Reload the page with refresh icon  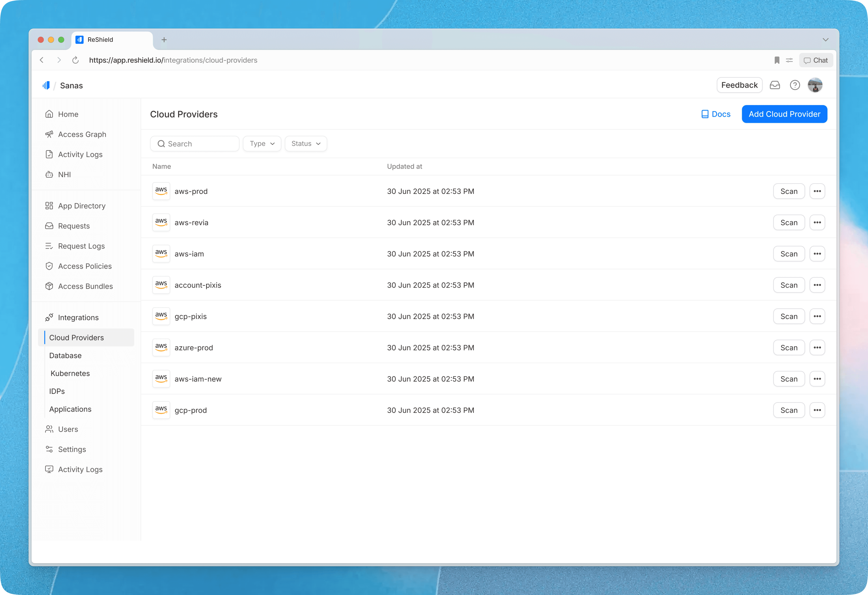pos(75,60)
